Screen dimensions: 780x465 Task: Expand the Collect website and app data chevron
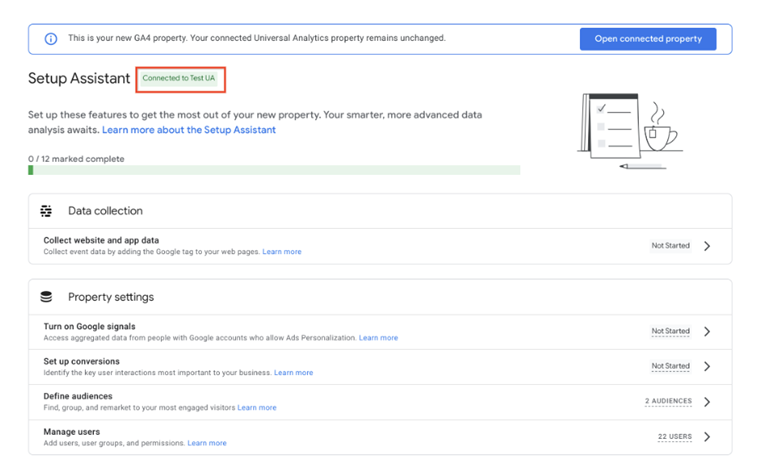[707, 246]
